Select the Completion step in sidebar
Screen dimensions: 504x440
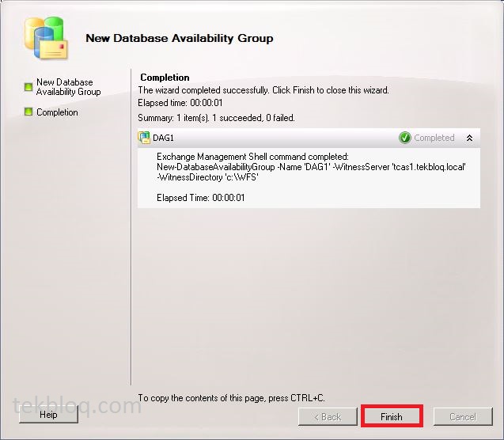coord(57,112)
